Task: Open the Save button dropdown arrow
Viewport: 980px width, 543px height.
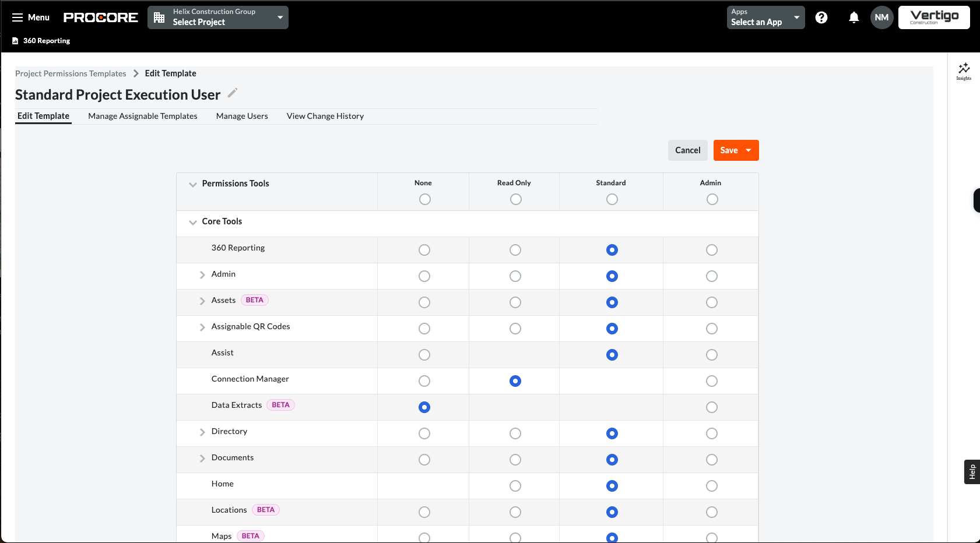Action: [x=749, y=150]
